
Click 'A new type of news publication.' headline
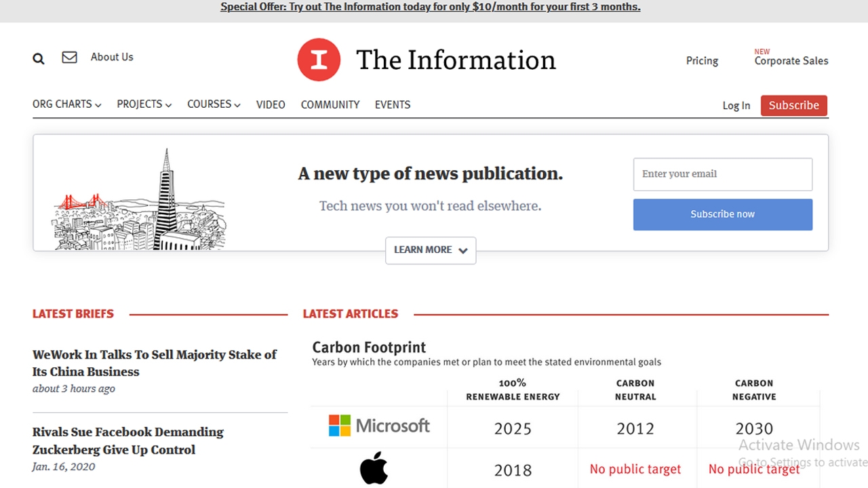[x=431, y=174]
